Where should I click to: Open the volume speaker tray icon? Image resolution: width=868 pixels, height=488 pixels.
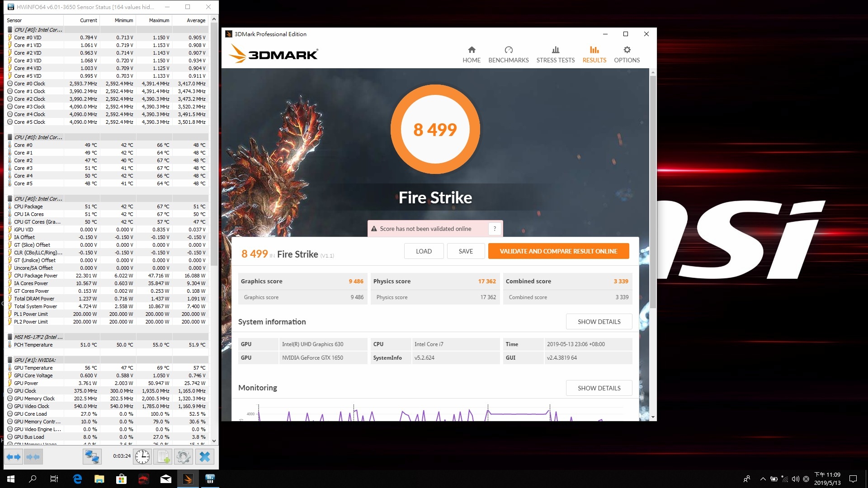coord(795,479)
